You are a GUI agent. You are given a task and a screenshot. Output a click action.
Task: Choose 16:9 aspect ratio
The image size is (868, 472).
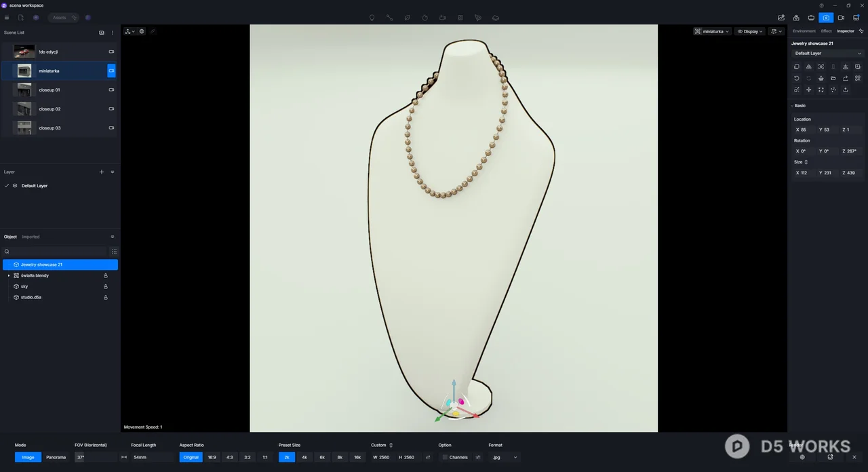coord(212,457)
